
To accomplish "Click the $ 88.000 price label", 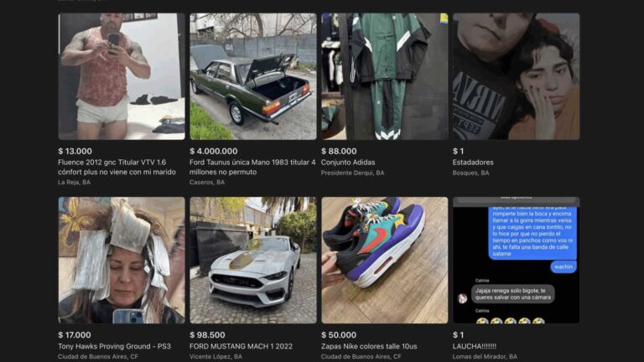I will click(x=339, y=151).
